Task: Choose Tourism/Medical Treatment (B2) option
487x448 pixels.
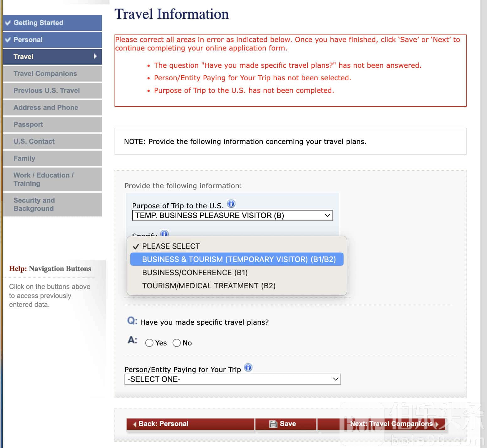Action: click(209, 286)
